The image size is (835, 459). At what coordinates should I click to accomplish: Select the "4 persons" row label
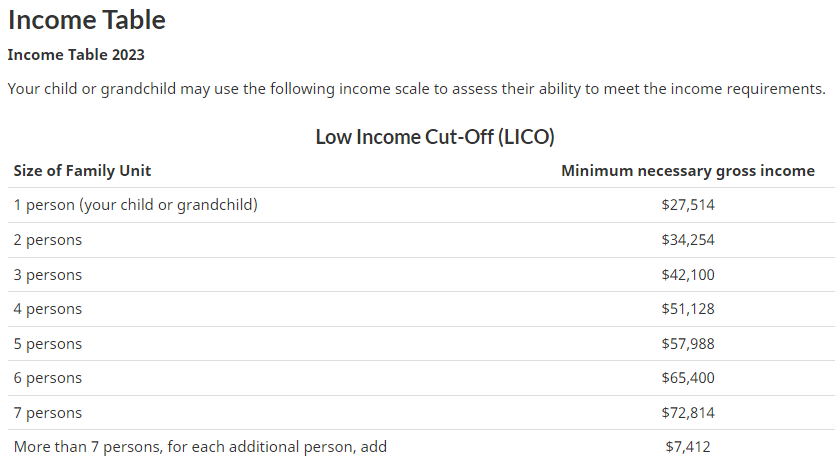click(48, 309)
